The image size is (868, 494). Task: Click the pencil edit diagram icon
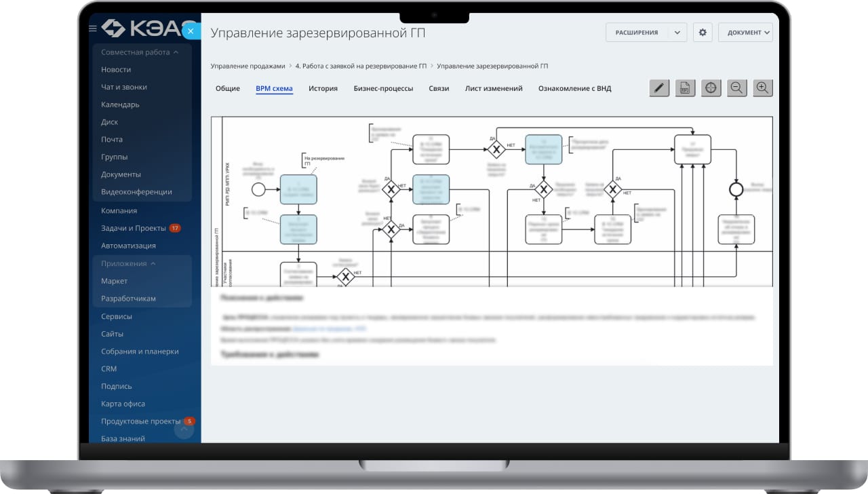pos(659,88)
